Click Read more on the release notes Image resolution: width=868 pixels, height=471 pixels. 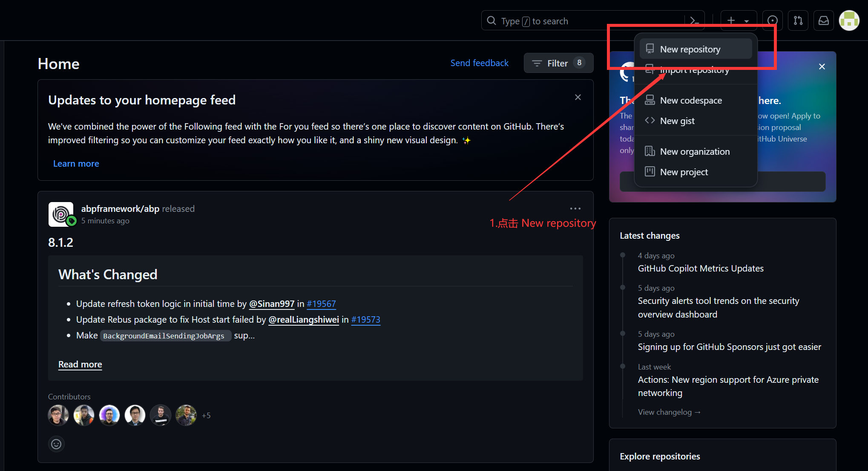(80, 364)
